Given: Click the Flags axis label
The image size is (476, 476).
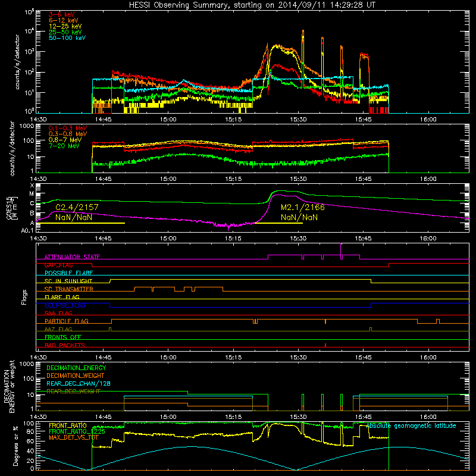Looking at the screenshot, I should (x=24, y=297).
